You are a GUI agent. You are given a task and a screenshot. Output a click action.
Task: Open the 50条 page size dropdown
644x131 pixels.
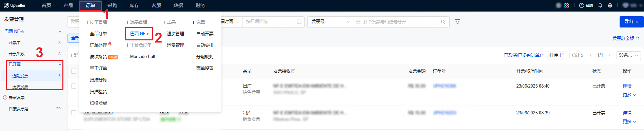(x=629, y=55)
